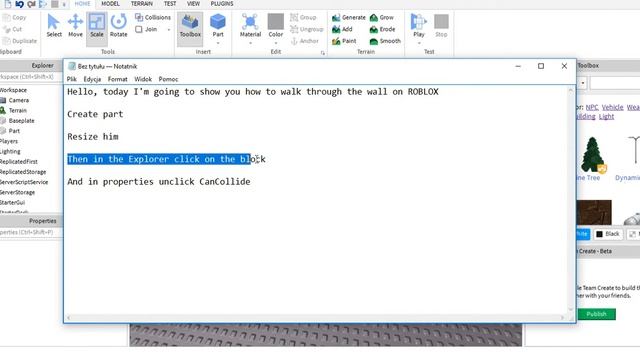Click the Properties filter search field
This screenshot has height=360, width=640.
[31, 232]
